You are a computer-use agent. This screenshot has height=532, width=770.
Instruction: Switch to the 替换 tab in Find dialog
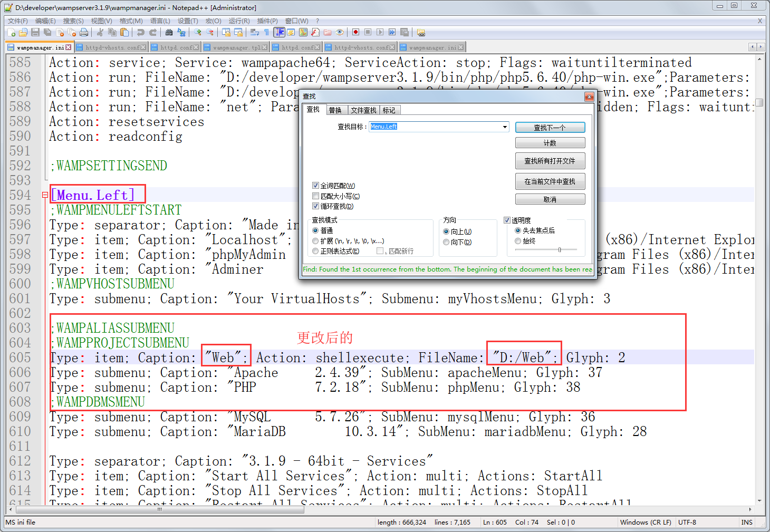335,110
